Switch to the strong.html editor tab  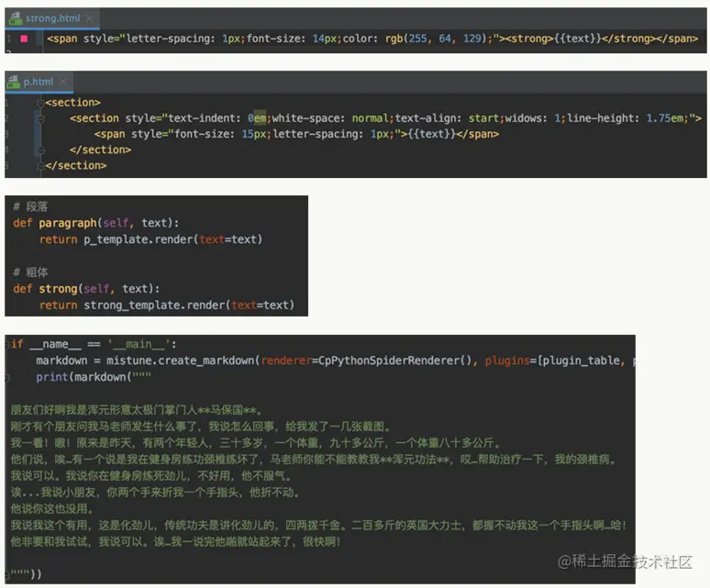pos(52,18)
